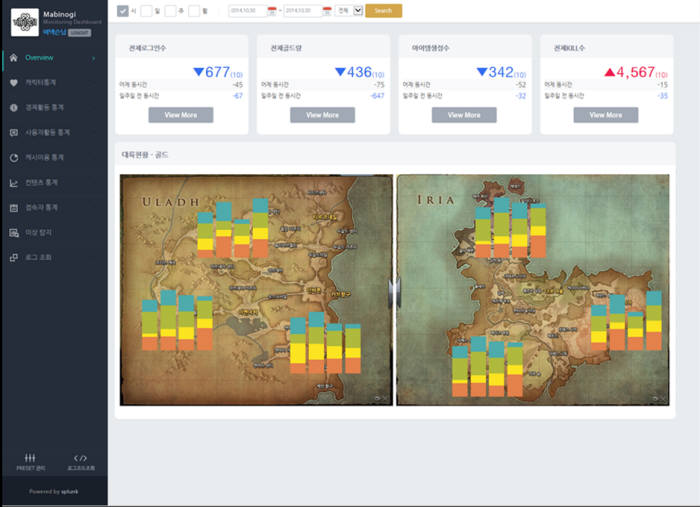Click the top bar chart on Iria map
This screenshot has width=700, height=507.
[x=510, y=228]
